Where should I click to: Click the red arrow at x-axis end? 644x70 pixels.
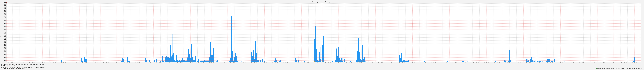pos(642,62)
